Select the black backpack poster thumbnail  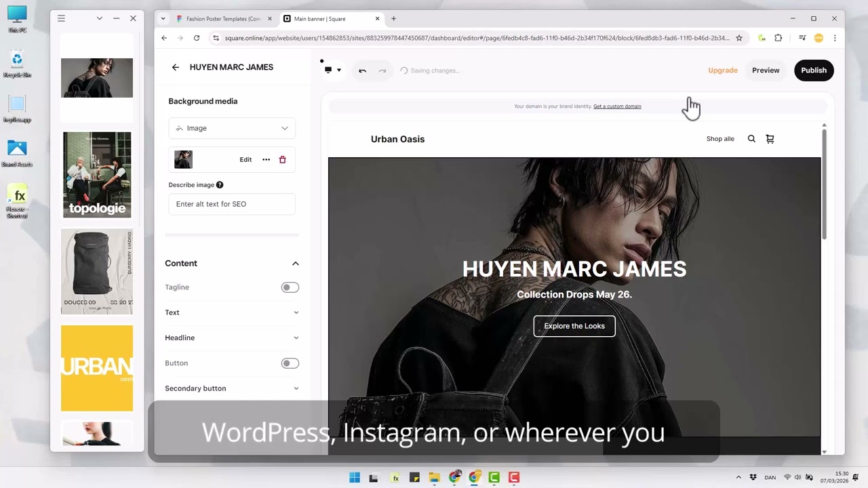pyautogui.click(x=97, y=272)
